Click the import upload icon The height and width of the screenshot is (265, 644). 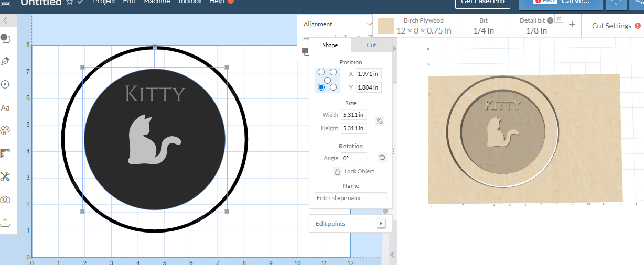5,223
